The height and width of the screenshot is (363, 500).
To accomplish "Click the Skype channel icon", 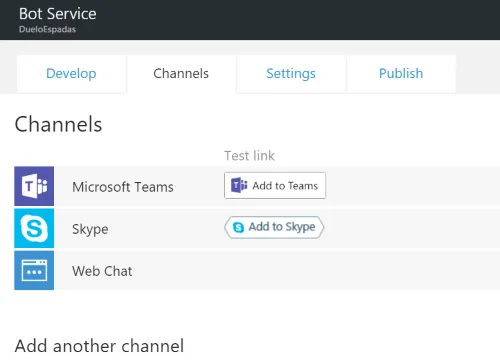I will point(34,228).
